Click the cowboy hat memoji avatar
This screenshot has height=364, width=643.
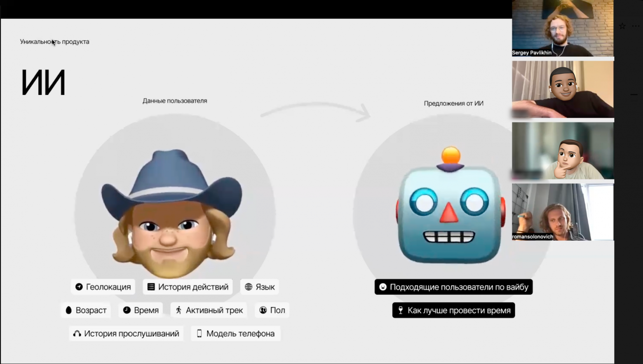(x=172, y=214)
